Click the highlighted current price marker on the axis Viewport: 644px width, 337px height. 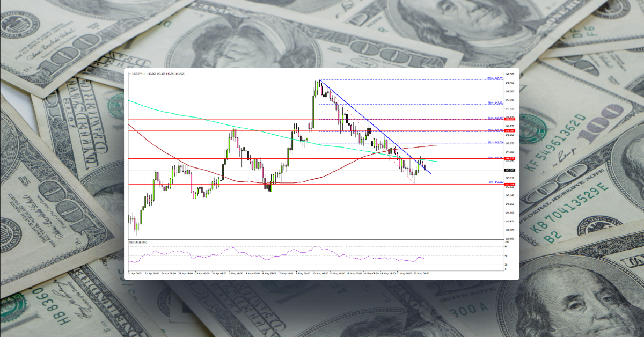508,170
